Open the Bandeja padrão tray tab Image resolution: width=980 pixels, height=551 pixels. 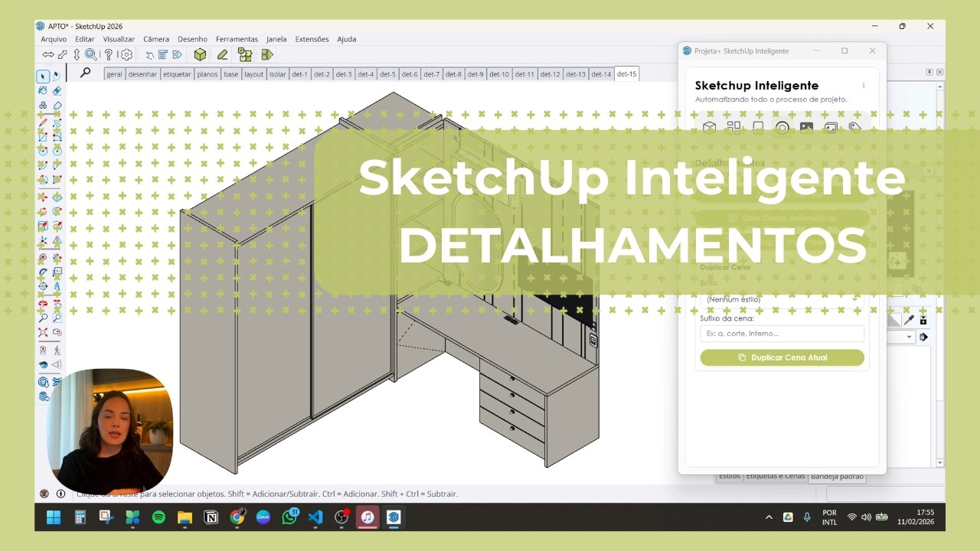click(837, 476)
